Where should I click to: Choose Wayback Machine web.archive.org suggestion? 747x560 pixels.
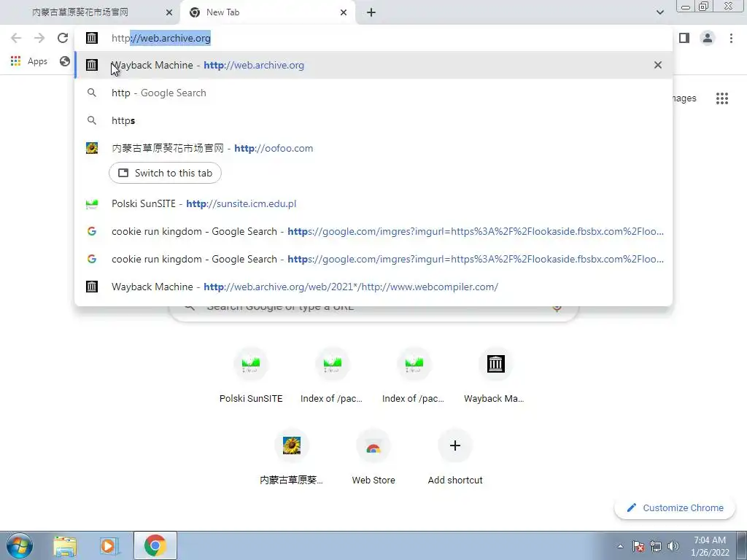click(x=373, y=65)
